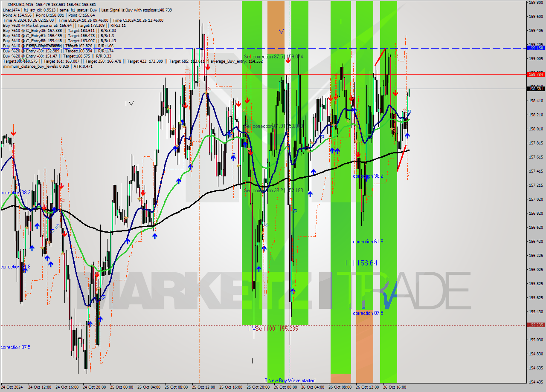546x392 pixels.
Task: Click the '26 Oct 16:00' time label
Action: (x=394, y=387)
